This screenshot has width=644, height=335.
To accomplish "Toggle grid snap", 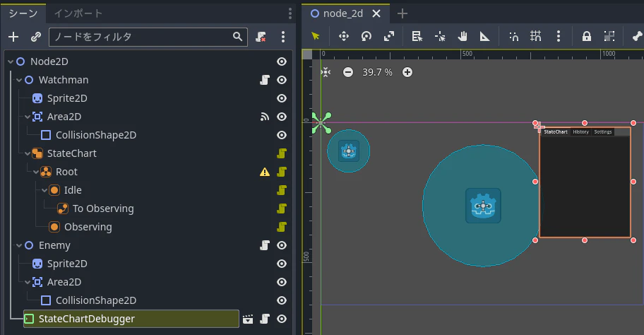I will tap(535, 36).
